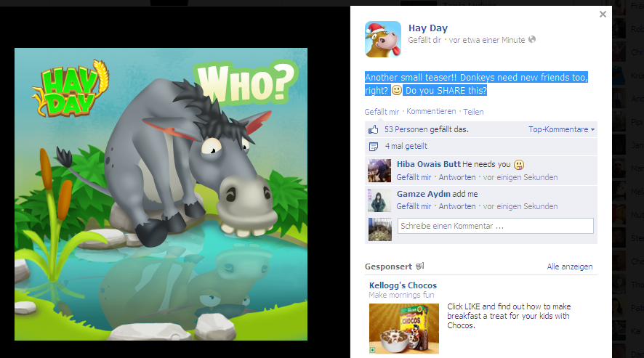The image size is (644, 358).
Task: Click your own avatar beside comment box
Action: (380, 229)
